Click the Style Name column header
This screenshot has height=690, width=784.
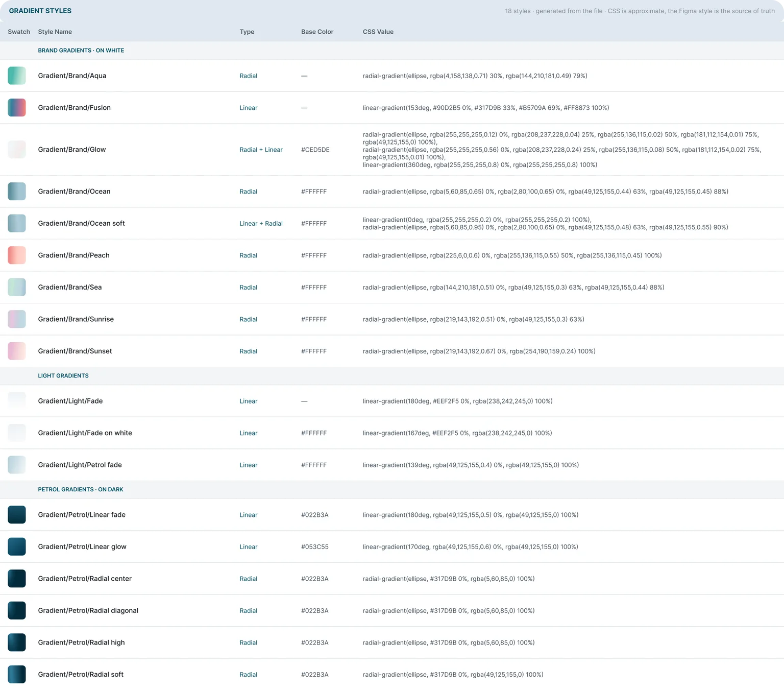click(55, 32)
